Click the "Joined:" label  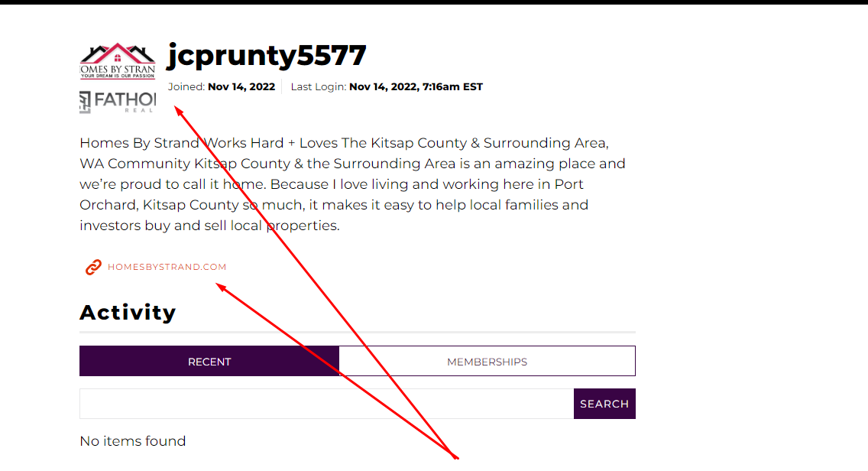click(x=186, y=87)
